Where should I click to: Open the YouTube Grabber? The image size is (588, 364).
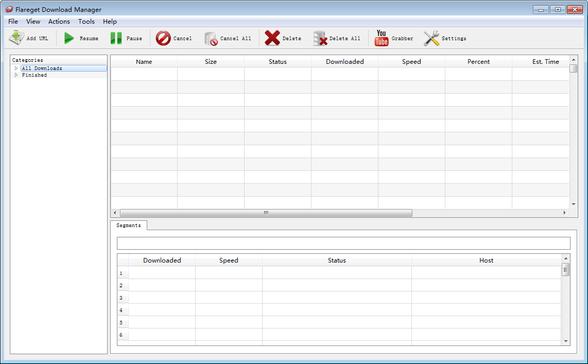(x=393, y=38)
